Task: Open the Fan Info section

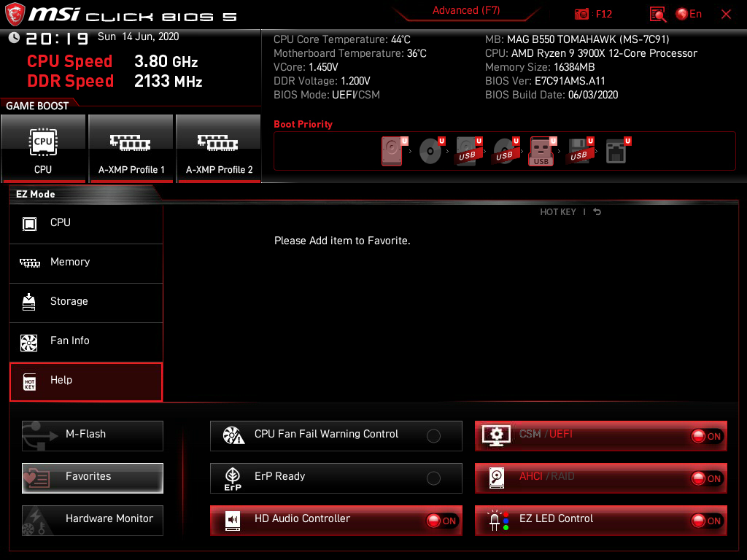Action: [86, 341]
